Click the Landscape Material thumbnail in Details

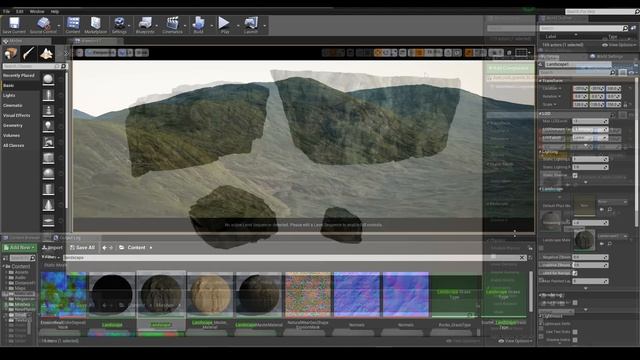coord(584,240)
